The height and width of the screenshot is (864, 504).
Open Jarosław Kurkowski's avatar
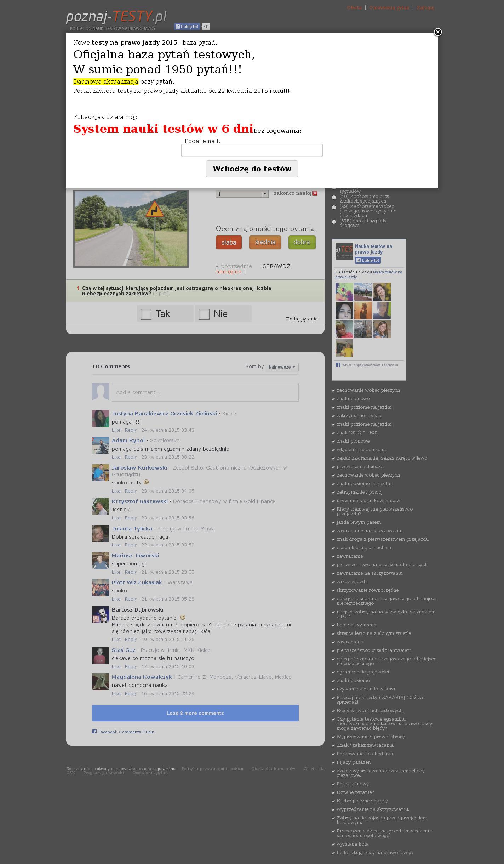point(101,473)
